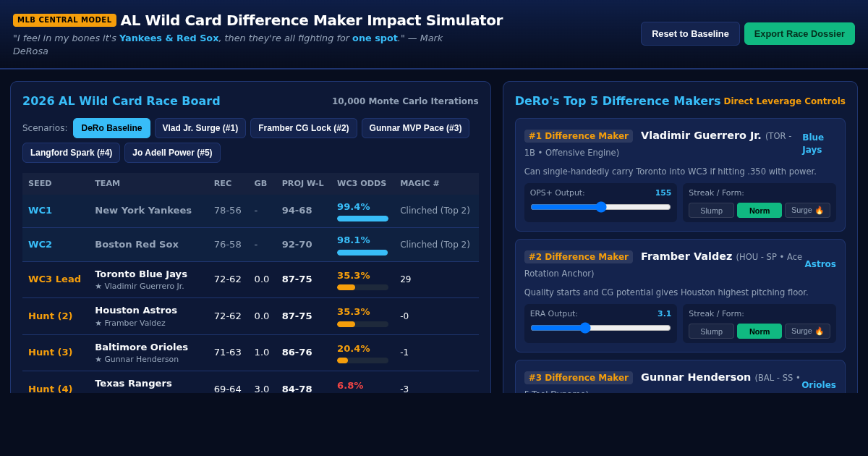Click Framber Valdez card heading

click(686, 256)
